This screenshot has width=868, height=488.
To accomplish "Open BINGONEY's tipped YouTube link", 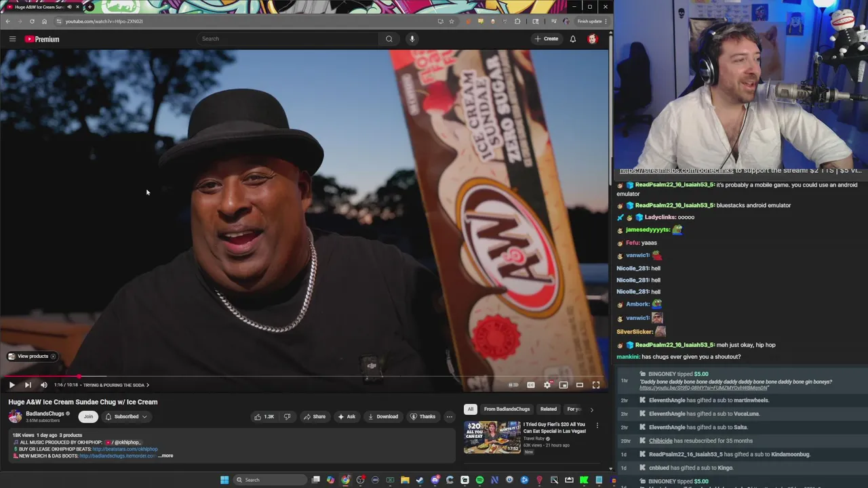I will pos(703,388).
